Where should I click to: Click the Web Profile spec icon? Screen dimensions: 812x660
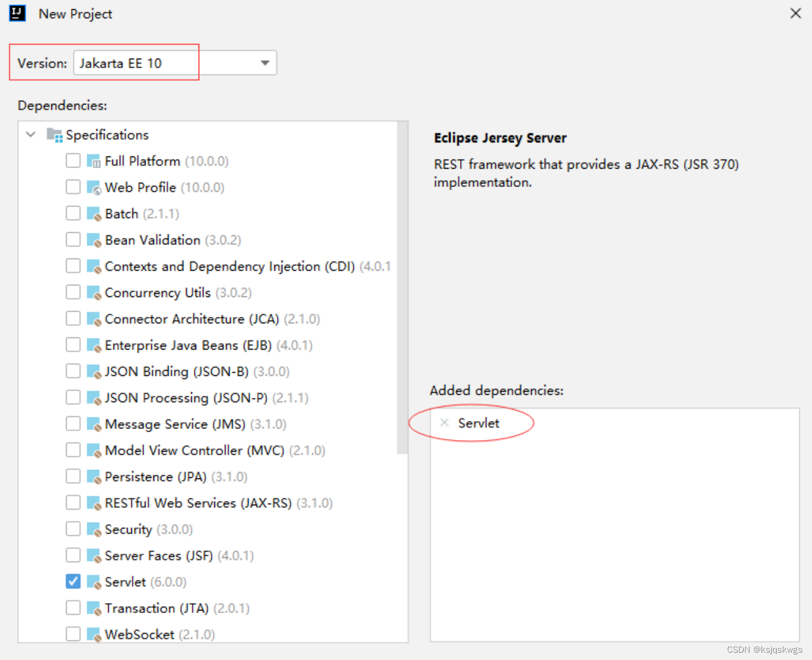[x=93, y=188]
